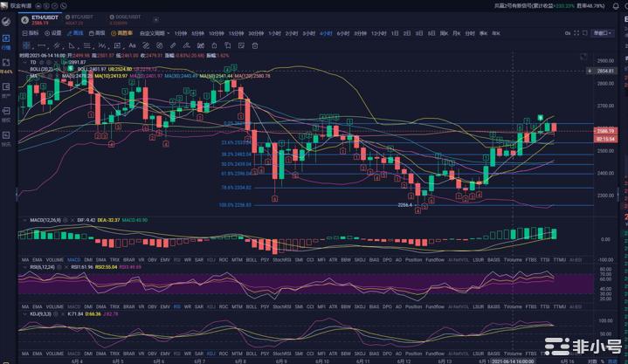628x364 pixels.
Task: Select the parallel channel drawing tool
Action: pyautogui.click(x=57, y=45)
